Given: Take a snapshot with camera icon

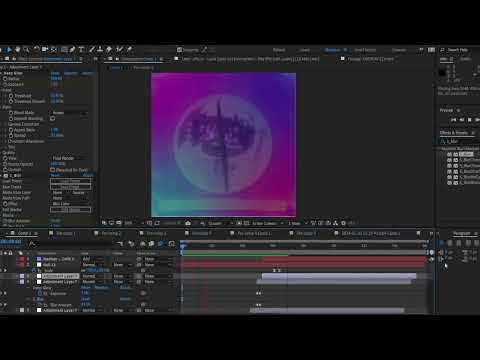Looking at the screenshot, I should point(188,223).
